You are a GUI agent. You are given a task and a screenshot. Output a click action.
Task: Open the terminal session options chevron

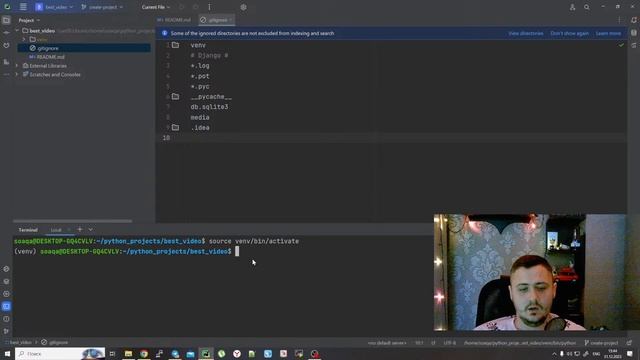pyautogui.click(x=90, y=229)
